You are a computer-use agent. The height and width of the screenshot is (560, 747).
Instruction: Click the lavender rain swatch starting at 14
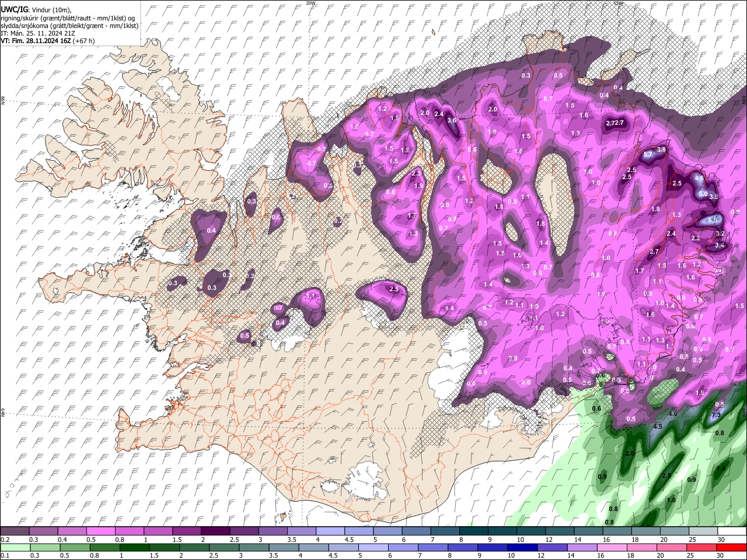[582, 547]
